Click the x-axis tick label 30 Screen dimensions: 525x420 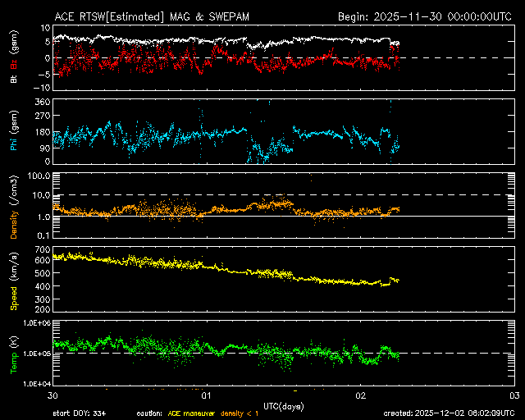click(x=53, y=395)
